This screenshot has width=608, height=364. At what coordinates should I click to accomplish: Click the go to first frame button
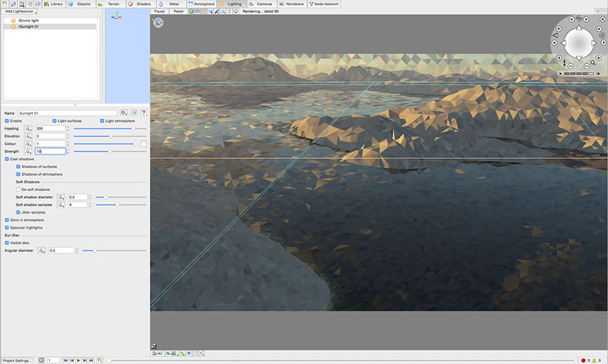pos(66,360)
